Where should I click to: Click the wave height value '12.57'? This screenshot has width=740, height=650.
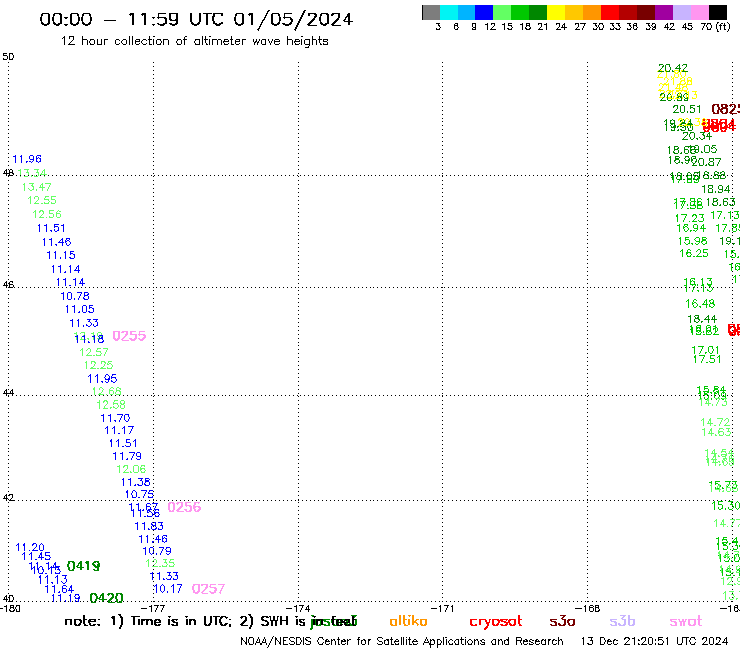click(93, 352)
